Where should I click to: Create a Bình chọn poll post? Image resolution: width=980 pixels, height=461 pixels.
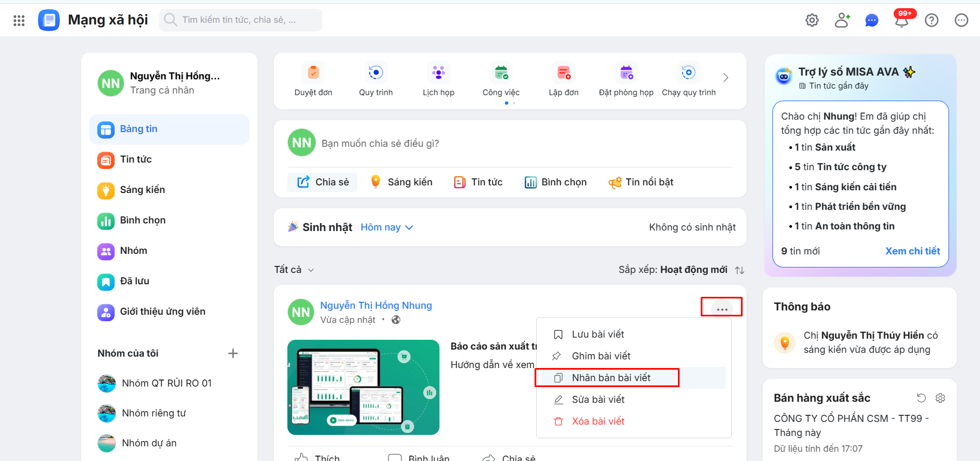coord(555,182)
